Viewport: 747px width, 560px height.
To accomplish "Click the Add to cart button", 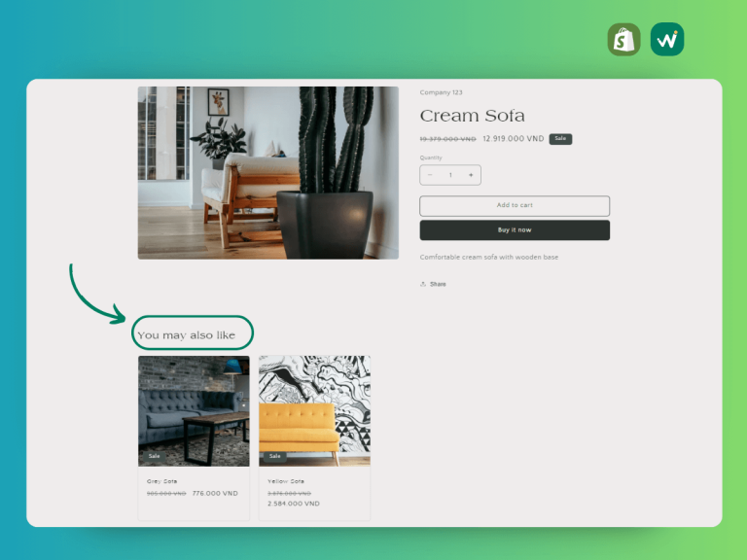I will tap(515, 206).
